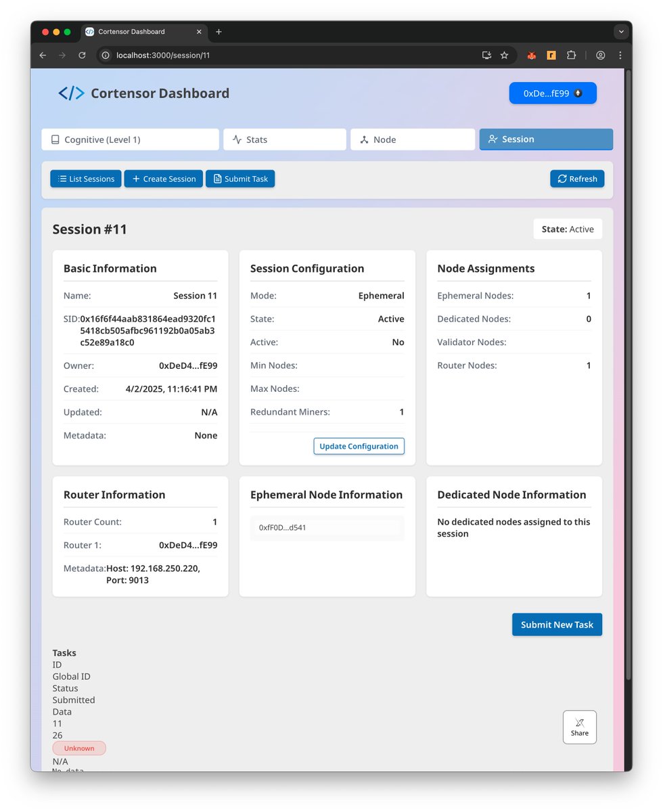
Task: Select the Cortensor Dashboard browser tab
Action: point(145,32)
